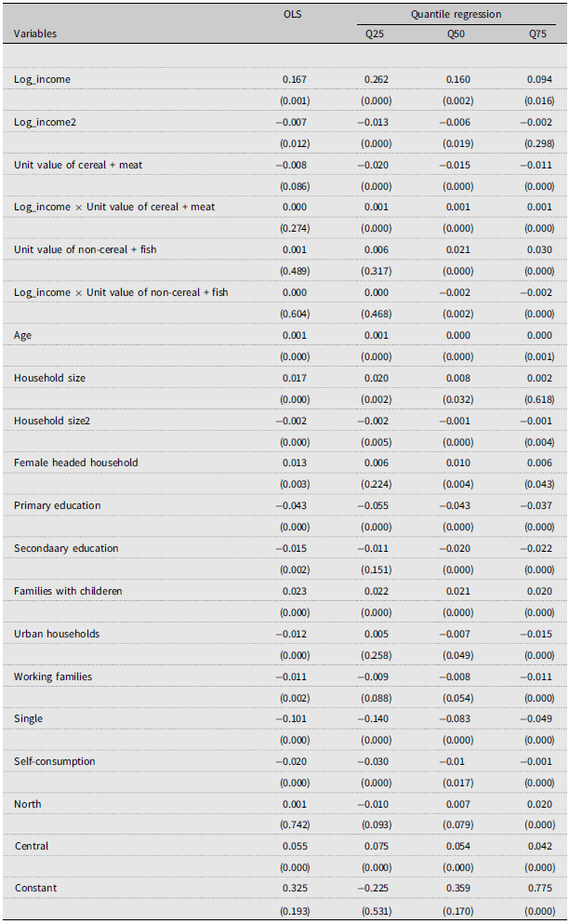Viewport: 569px width, 924px height.
Task: Click the Constant row label
Action: (x=35, y=888)
